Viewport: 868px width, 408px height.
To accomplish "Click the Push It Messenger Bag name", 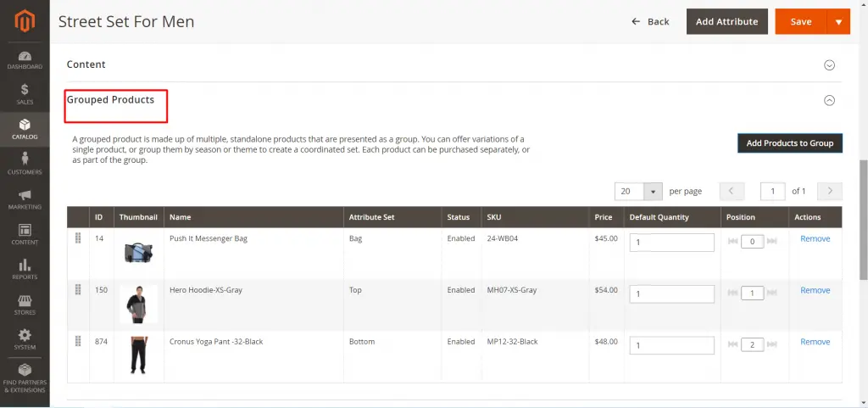I will coord(209,238).
